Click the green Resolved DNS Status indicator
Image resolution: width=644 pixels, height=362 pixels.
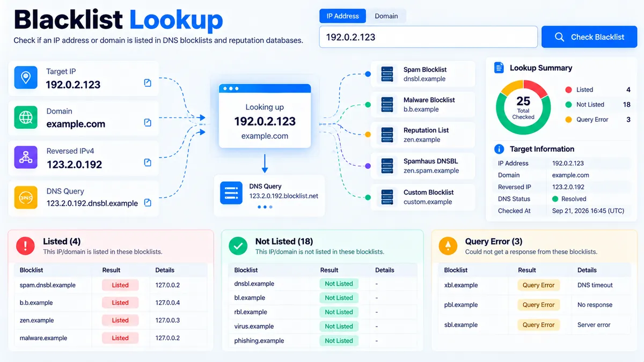pyautogui.click(x=555, y=199)
